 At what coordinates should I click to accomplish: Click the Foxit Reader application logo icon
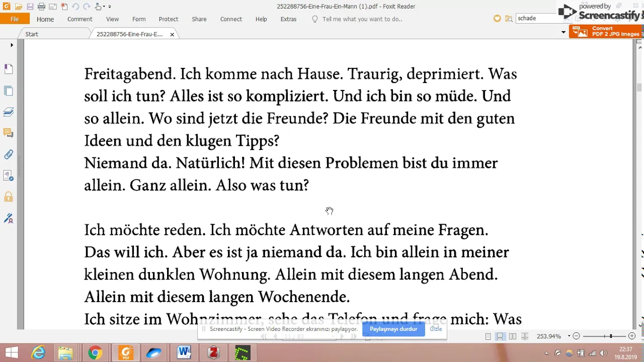coord(7,7)
